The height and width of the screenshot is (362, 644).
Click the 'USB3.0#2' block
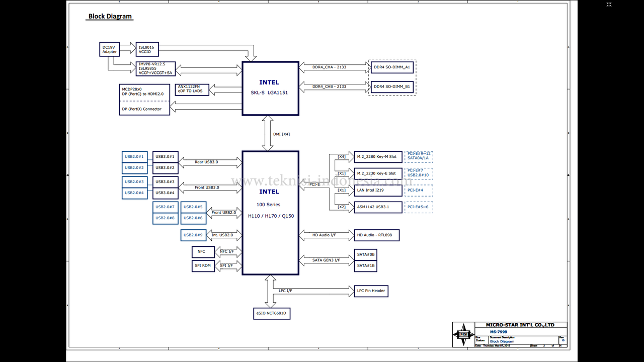coord(165,168)
